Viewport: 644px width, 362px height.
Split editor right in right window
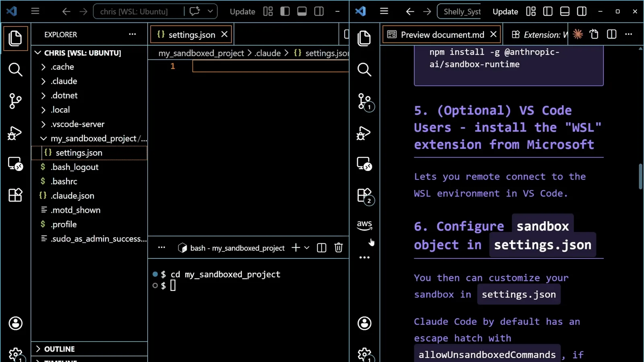tap(611, 34)
